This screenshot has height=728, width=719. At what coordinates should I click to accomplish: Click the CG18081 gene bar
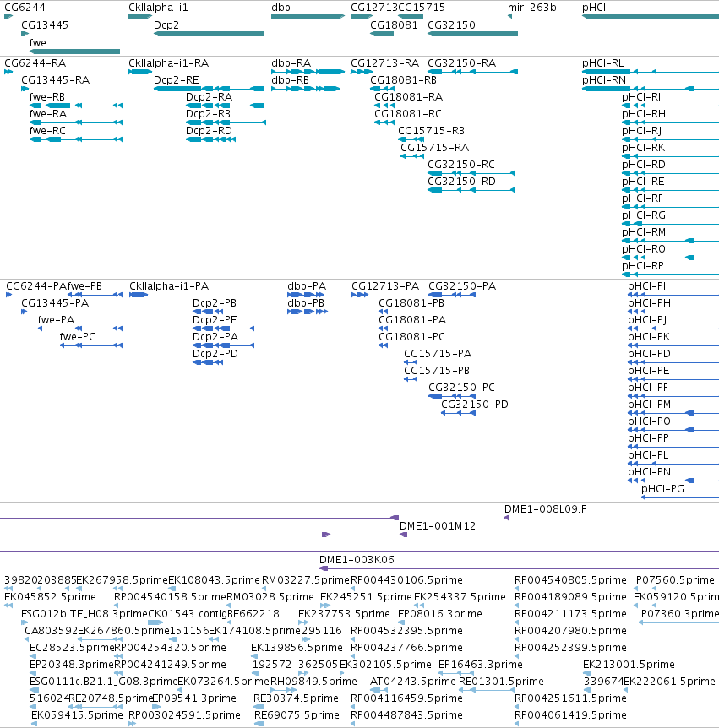pos(382,34)
